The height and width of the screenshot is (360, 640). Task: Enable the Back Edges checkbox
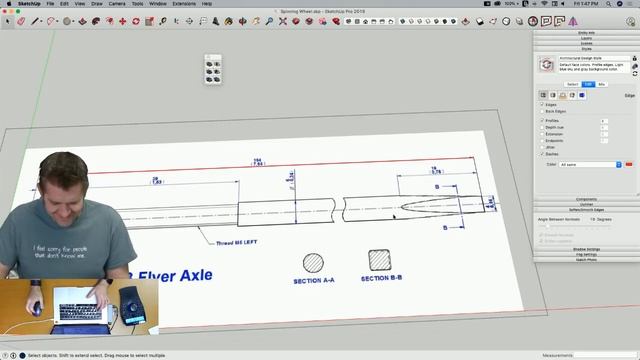click(542, 111)
